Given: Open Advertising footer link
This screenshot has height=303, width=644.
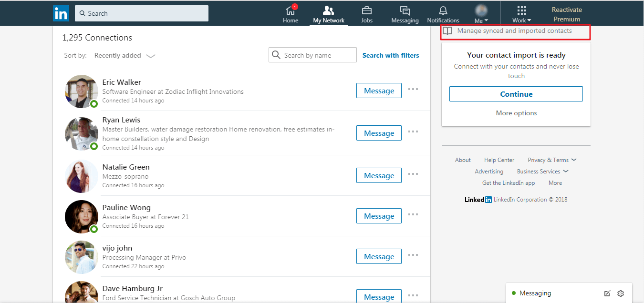Looking at the screenshot, I should click(489, 172).
